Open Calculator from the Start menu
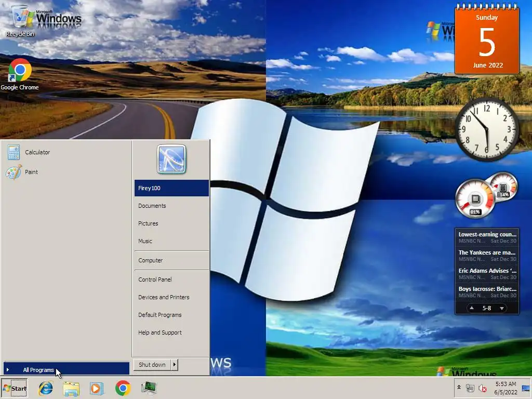Screen dimensions: 532x399 [x=66, y=152]
